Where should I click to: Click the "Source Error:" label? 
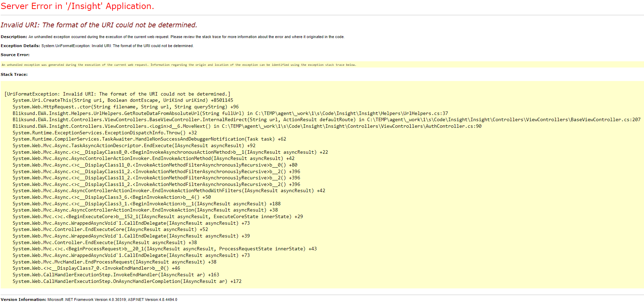pos(15,55)
